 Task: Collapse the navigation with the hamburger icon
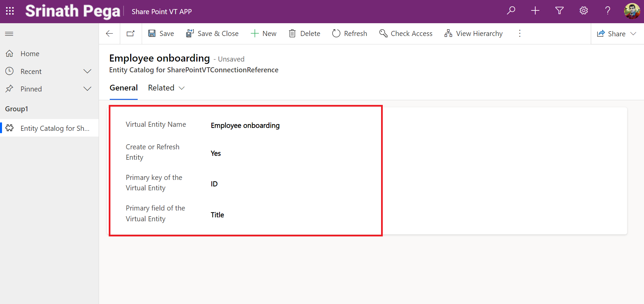(x=9, y=34)
